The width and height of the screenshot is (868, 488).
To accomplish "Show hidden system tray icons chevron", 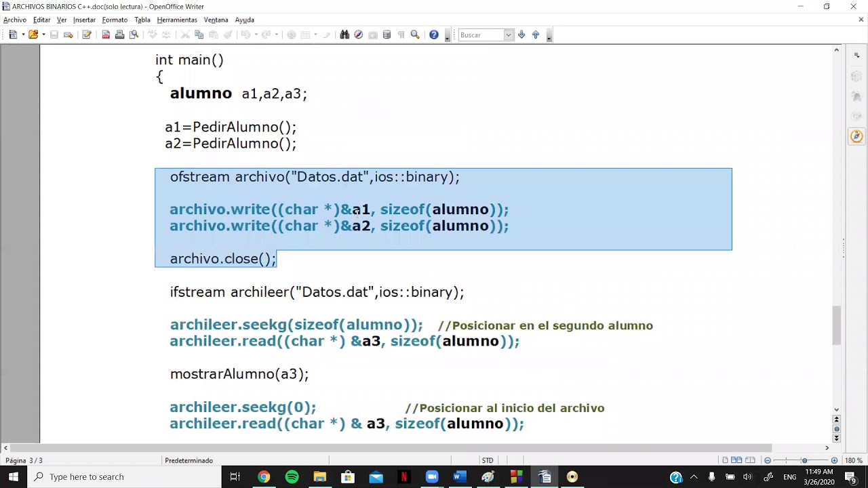I will 694,476.
